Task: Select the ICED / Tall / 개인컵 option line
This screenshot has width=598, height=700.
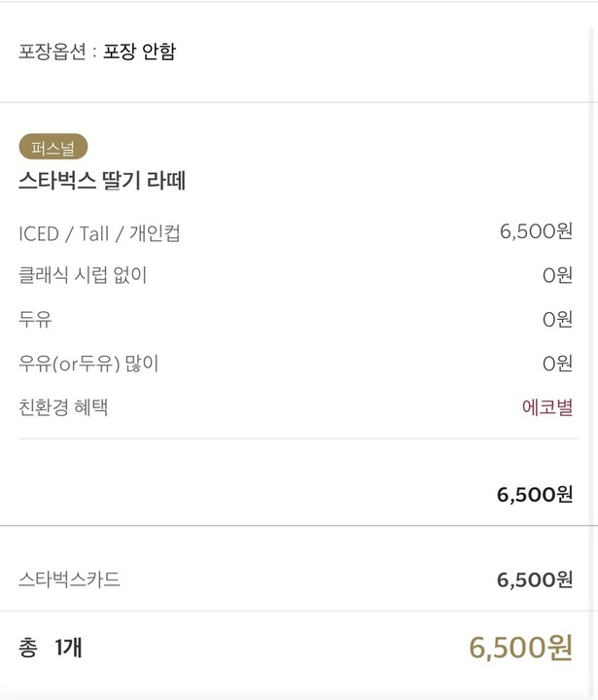Action: click(x=99, y=233)
